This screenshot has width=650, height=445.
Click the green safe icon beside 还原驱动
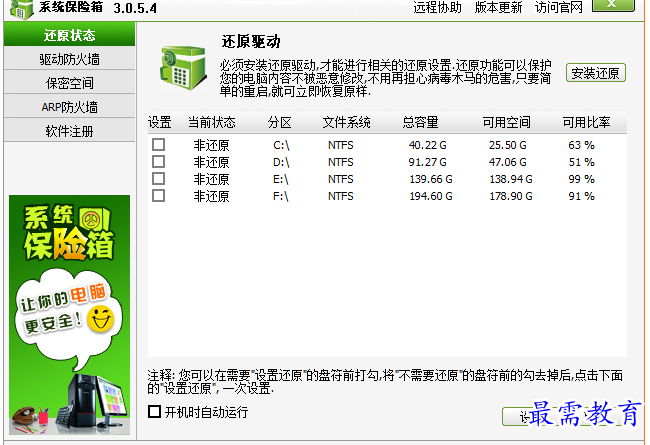184,68
